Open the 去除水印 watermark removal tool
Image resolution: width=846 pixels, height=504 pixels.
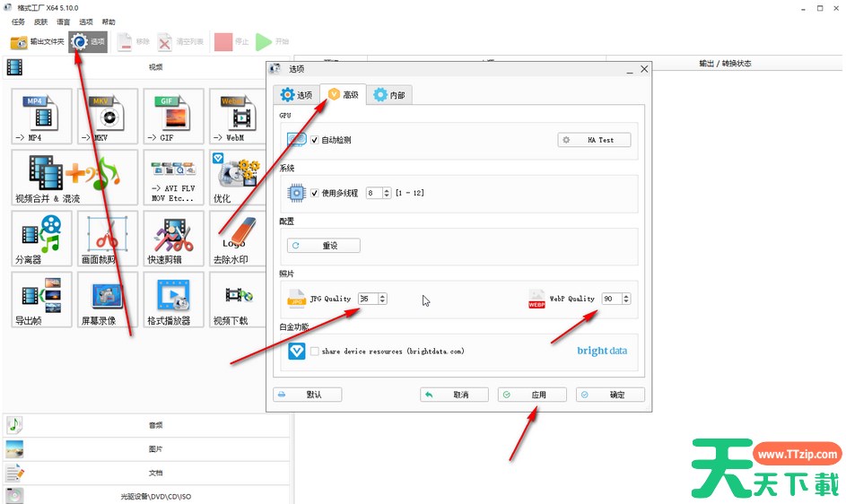pyautogui.click(x=238, y=239)
